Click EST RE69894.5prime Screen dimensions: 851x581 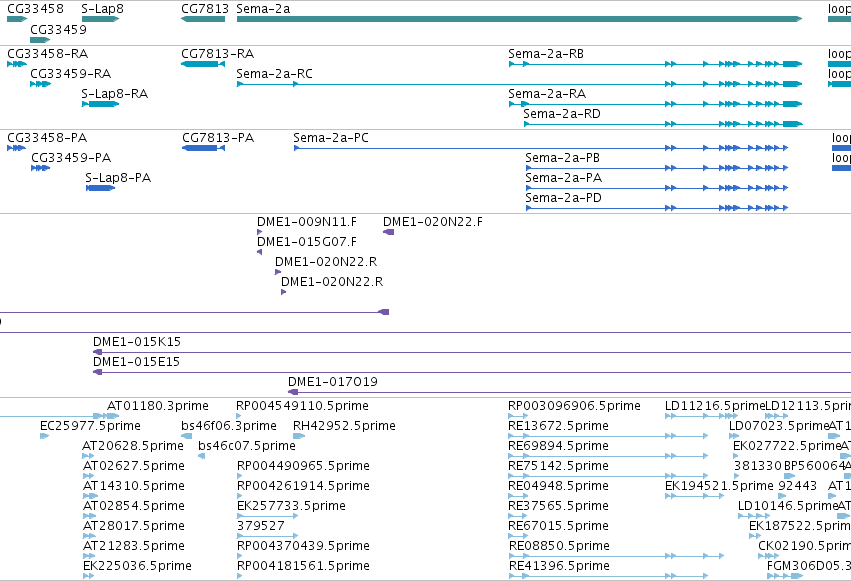[x=608, y=456]
